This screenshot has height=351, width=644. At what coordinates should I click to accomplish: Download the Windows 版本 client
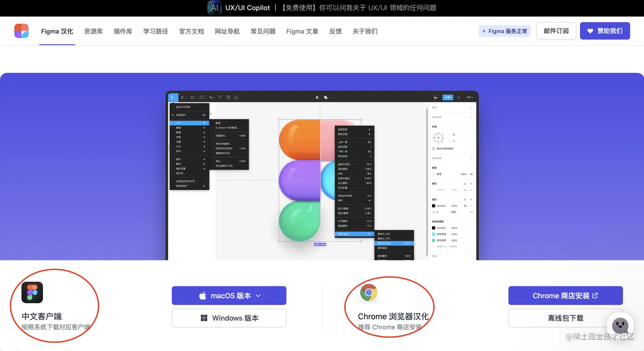point(229,318)
